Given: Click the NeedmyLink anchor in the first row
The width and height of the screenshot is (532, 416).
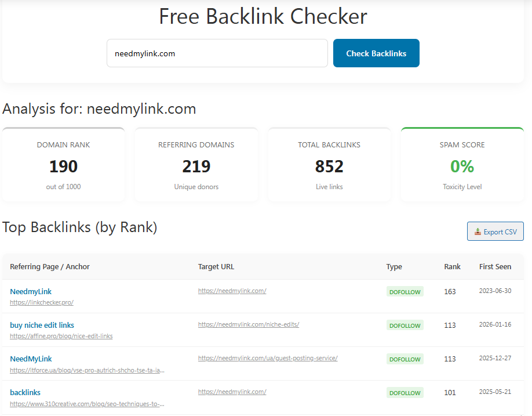Looking at the screenshot, I should pyautogui.click(x=31, y=291).
